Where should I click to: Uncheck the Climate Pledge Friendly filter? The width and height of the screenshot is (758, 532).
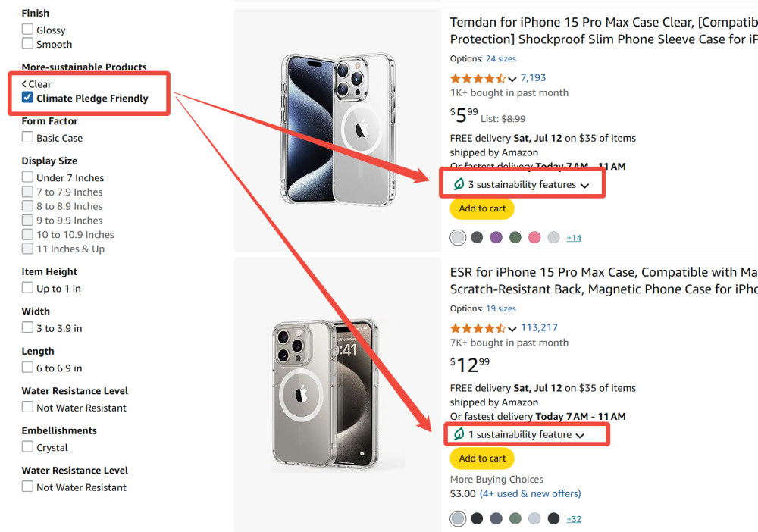coord(27,98)
